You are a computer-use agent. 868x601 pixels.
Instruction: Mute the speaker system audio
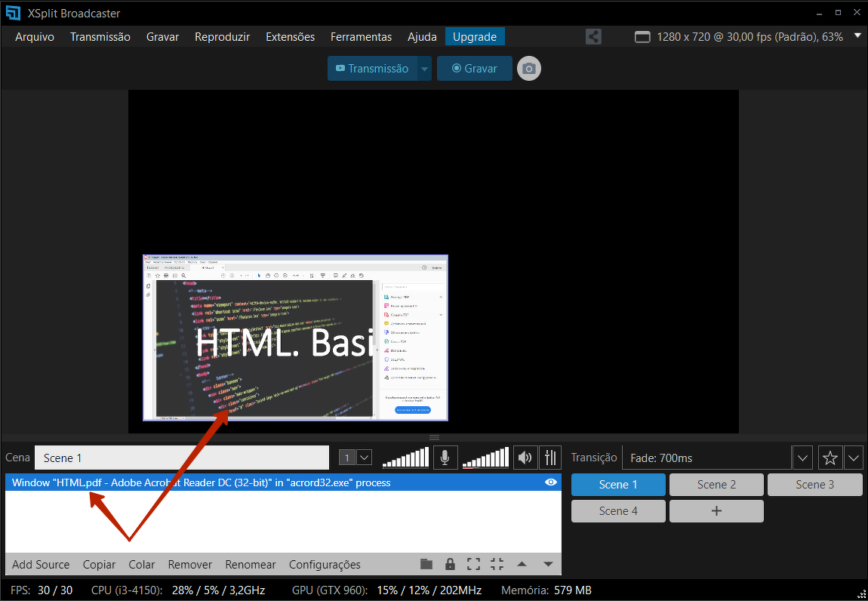pyautogui.click(x=525, y=458)
